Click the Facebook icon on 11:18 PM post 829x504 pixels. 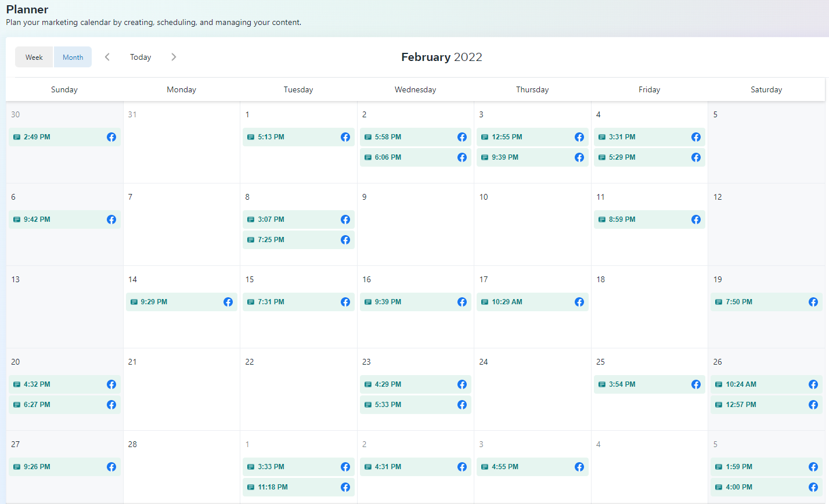pyautogui.click(x=345, y=487)
